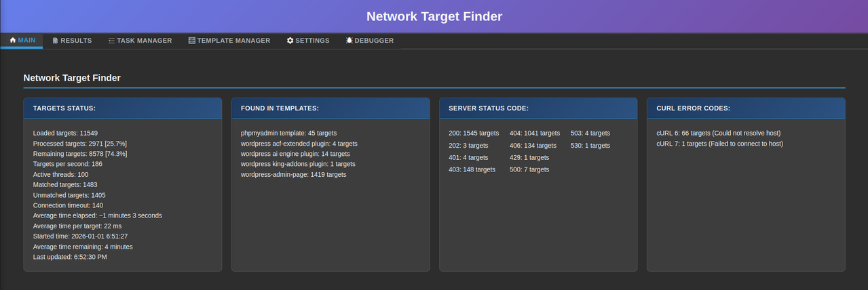This screenshot has height=290, width=868.
Task: Click the Loaded targets line
Action: pyautogui.click(x=65, y=133)
